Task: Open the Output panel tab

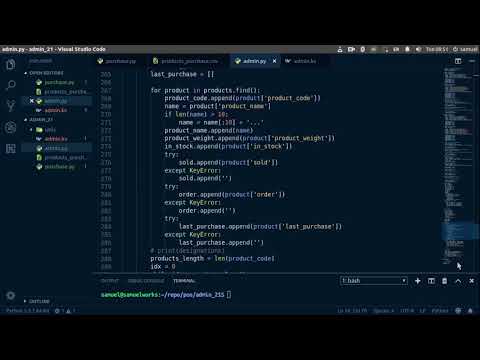Action: (110, 281)
